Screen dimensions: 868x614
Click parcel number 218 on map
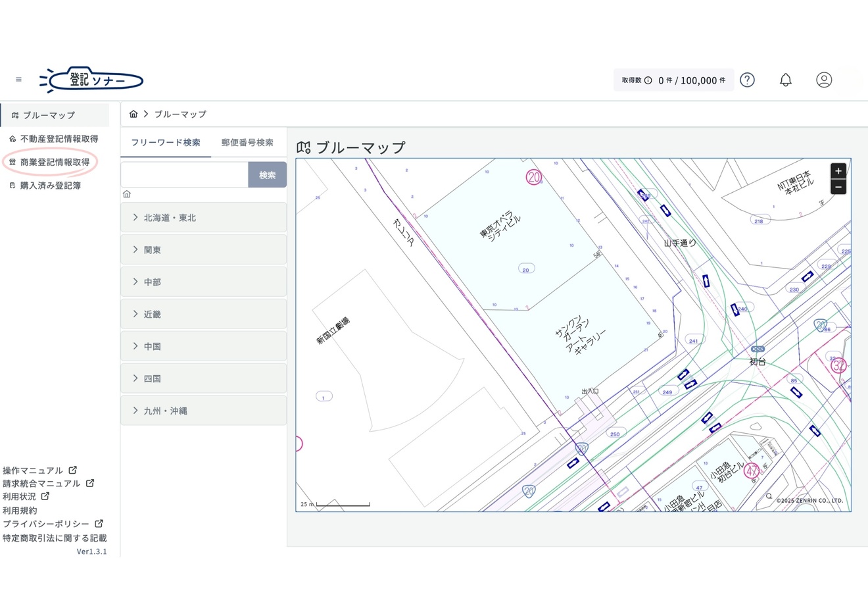pyautogui.click(x=759, y=221)
